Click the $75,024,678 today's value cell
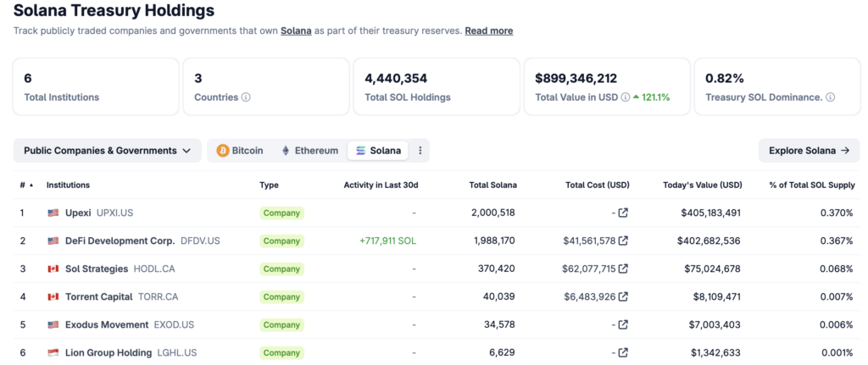Image resolution: width=868 pixels, height=365 pixels. [x=711, y=268]
